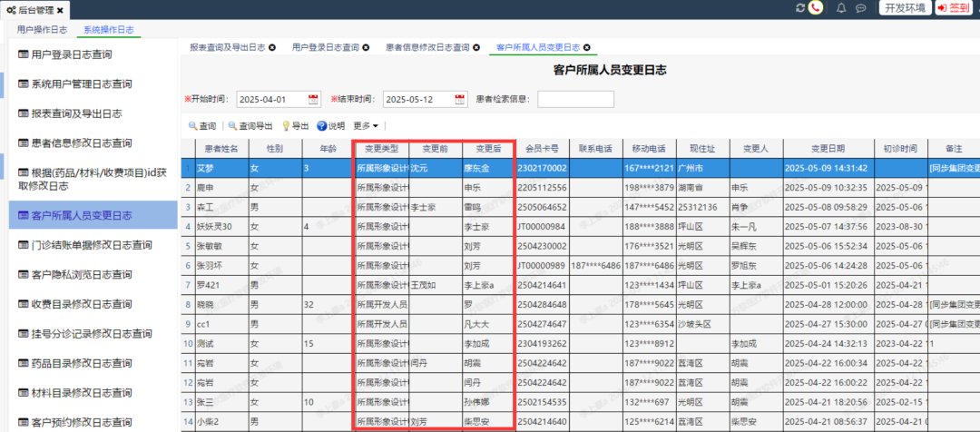Click member card cell 2304193262
The width and height of the screenshot is (980, 432).
tap(542, 343)
